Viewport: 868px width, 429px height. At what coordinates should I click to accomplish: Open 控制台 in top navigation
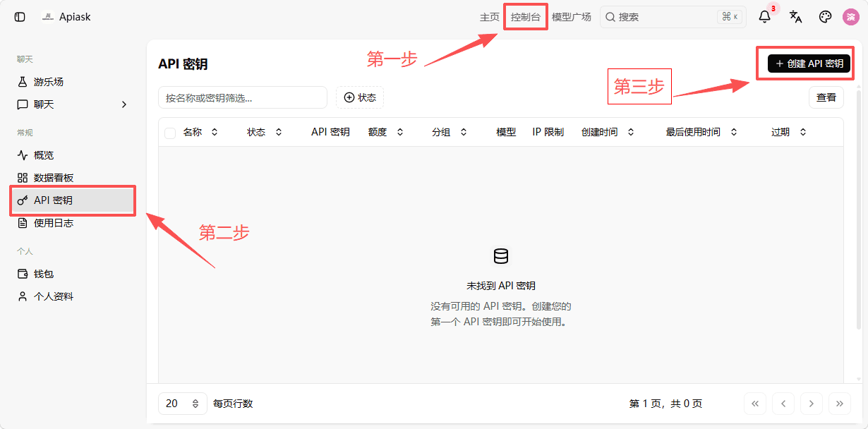coord(526,17)
